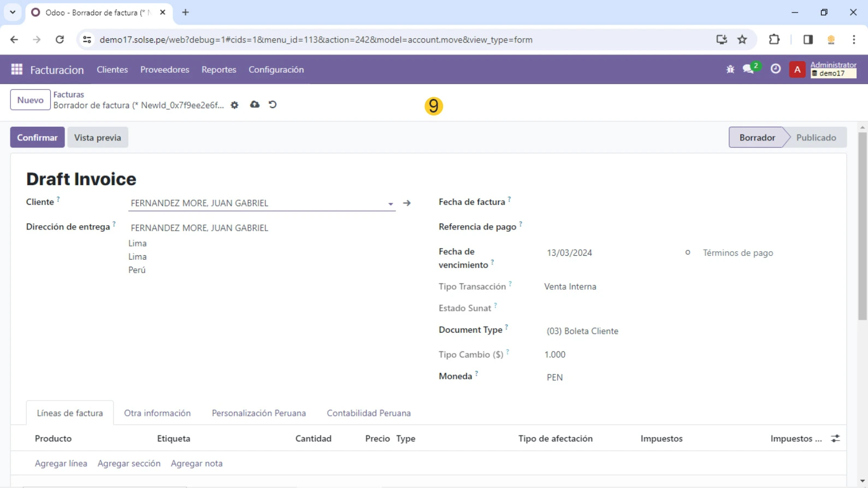This screenshot has width=868, height=488.
Task: Save the record with cloud upload icon
Action: point(255,104)
